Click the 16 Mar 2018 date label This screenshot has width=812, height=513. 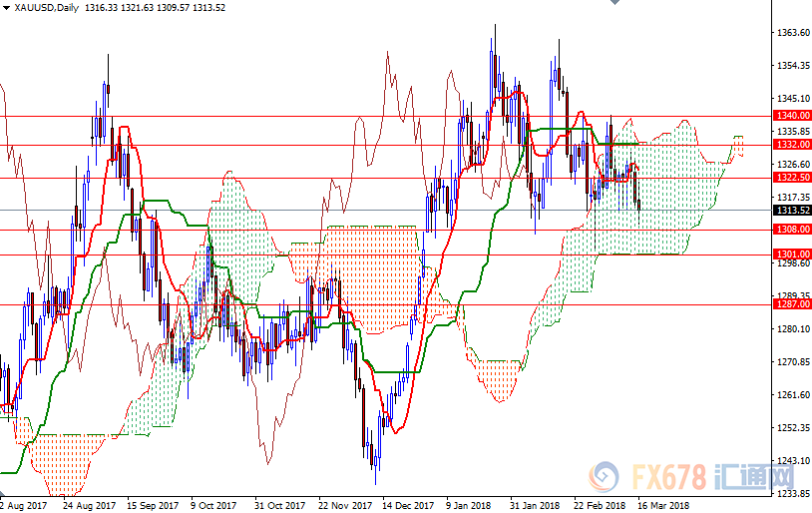pos(663,506)
